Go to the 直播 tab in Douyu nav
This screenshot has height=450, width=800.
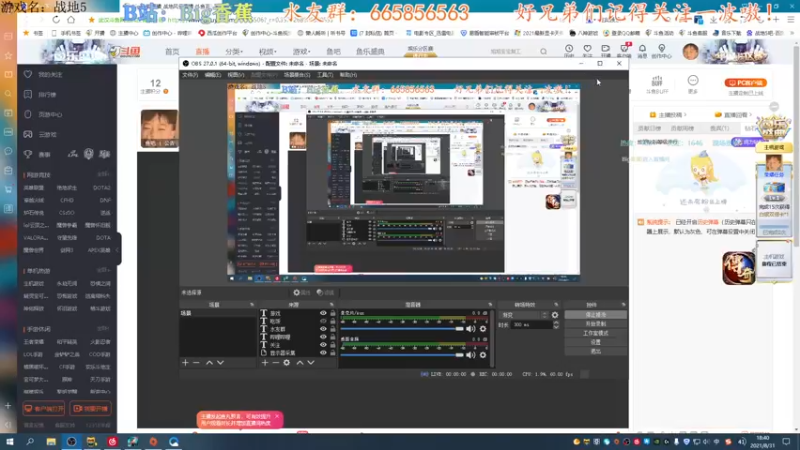[203, 52]
